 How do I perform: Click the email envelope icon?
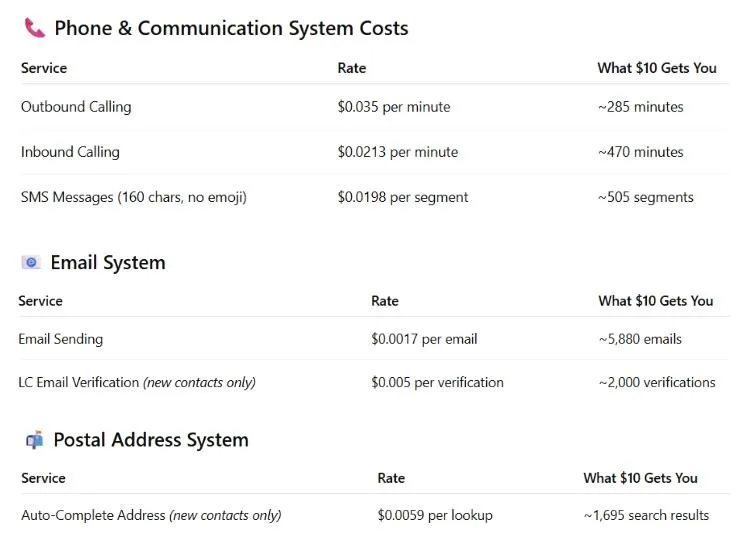point(31,262)
